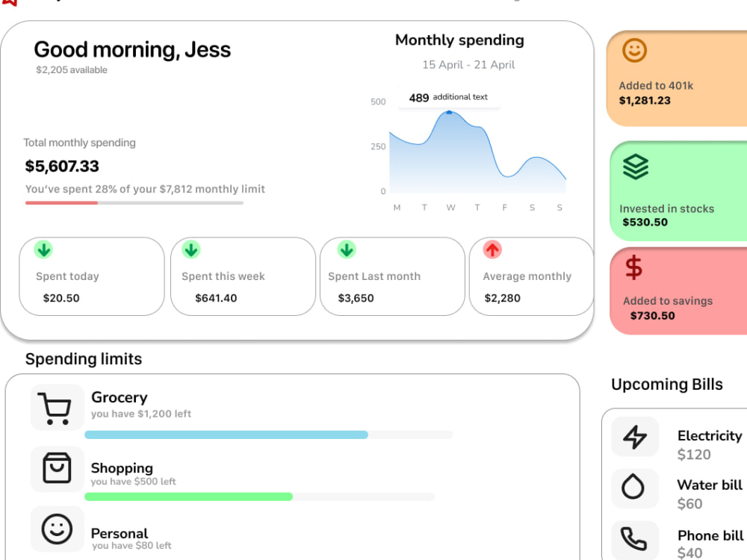The height and width of the screenshot is (560, 747).
Task: Open the Spent today card
Action: click(92, 276)
